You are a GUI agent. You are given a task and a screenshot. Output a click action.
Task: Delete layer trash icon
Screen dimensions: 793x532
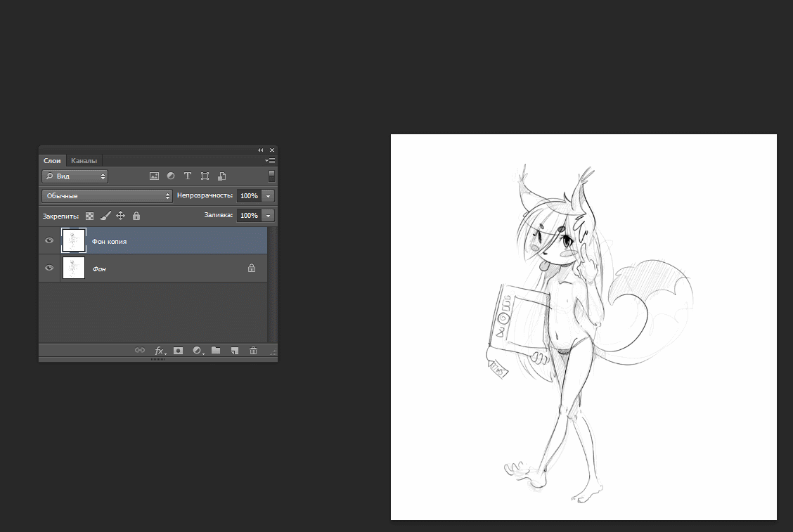click(253, 351)
